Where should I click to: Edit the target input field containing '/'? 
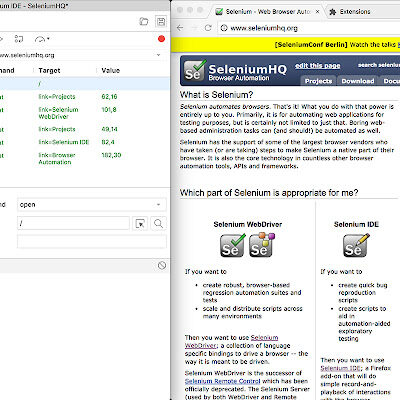(73, 223)
